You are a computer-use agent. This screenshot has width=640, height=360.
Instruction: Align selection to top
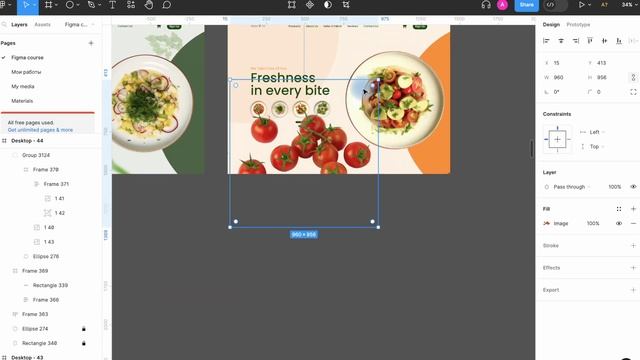tap(590, 41)
